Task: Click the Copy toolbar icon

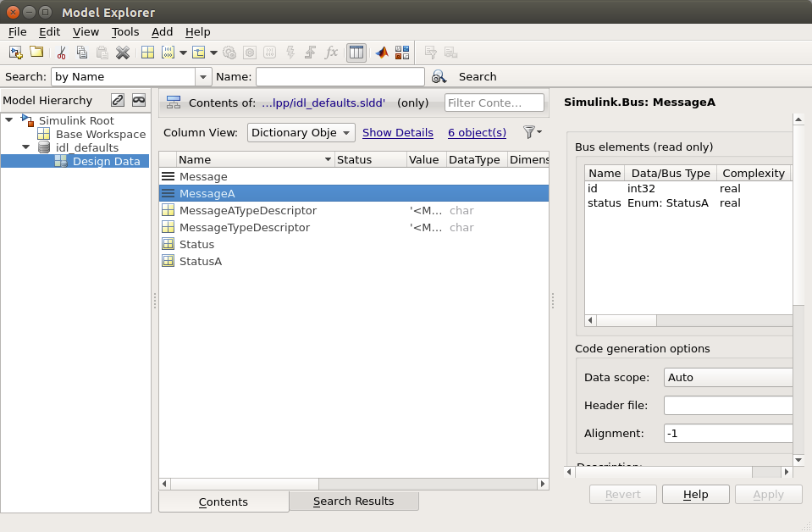Action: click(x=81, y=53)
